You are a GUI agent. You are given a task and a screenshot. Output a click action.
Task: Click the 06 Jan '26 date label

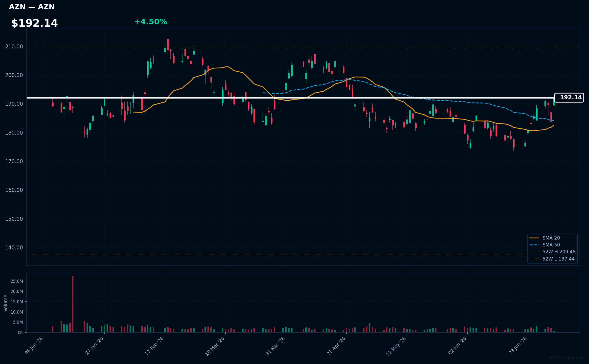click(x=34, y=346)
